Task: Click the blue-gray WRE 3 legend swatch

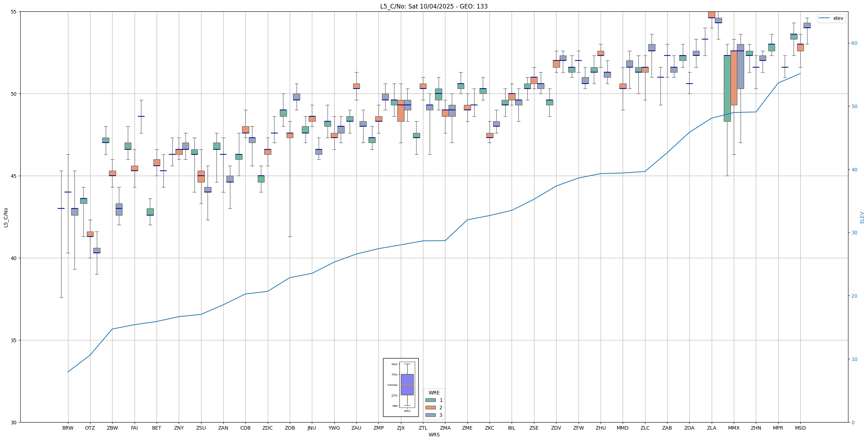Action: (430, 415)
